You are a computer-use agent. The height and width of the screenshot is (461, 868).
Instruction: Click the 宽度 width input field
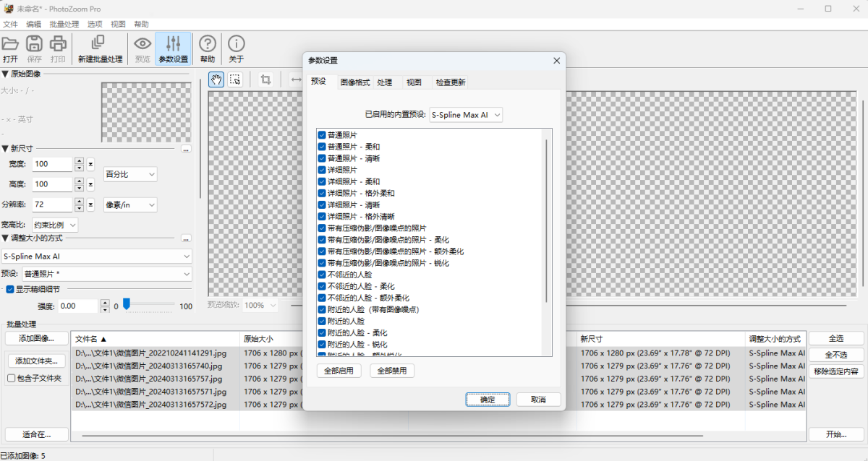point(52,164)
